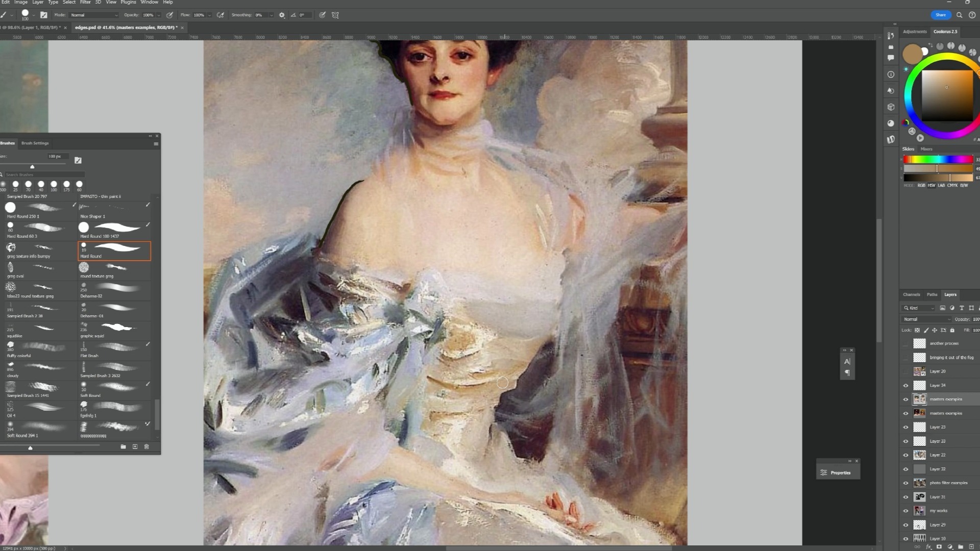
Task: Open the Filter menu
Action: click(85, 2)
